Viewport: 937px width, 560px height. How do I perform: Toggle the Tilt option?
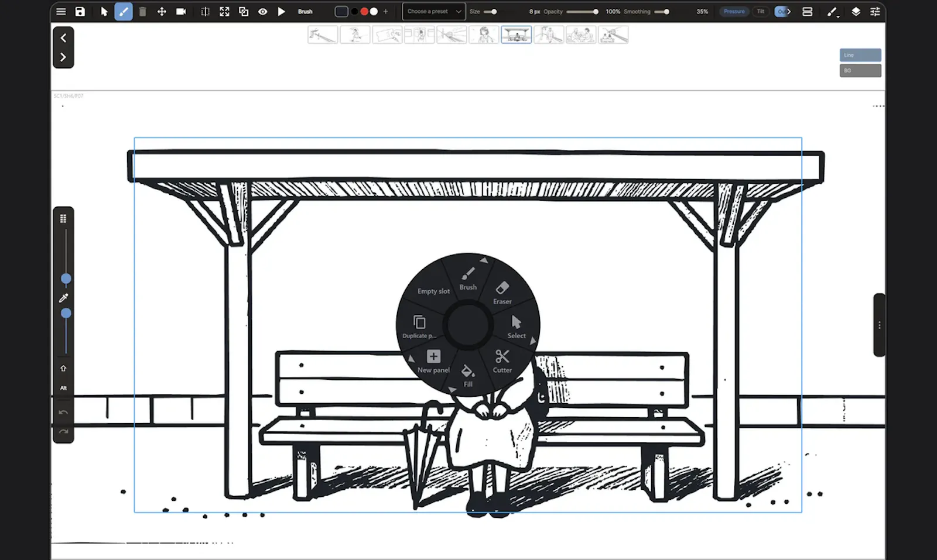[760, 12]
